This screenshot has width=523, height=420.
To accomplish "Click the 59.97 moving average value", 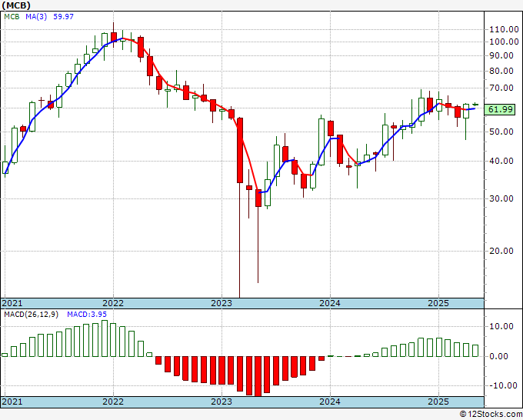I will point(63,17).
